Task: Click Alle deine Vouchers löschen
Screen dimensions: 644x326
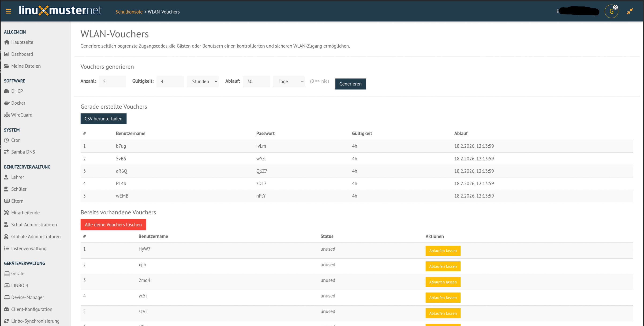Action: pos(113,225)
